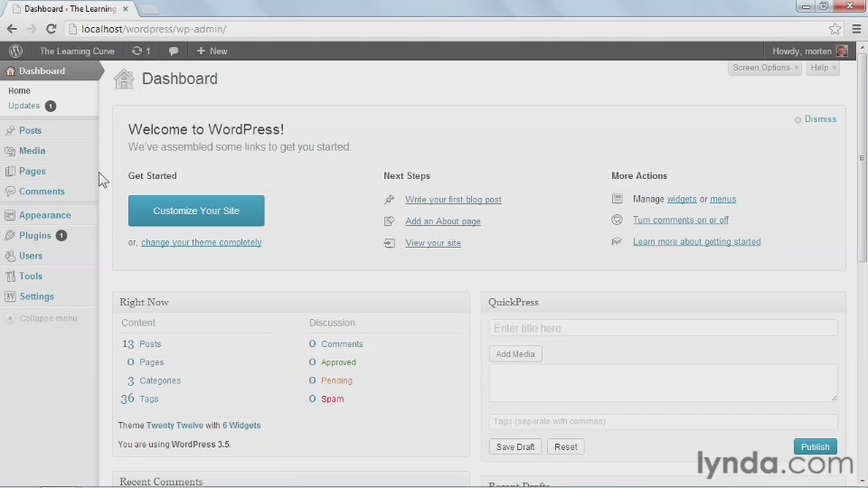The height and width of the screenshot is (488, 868).
Task: Click the Dismiss circle icon
Action: (797, 119)
